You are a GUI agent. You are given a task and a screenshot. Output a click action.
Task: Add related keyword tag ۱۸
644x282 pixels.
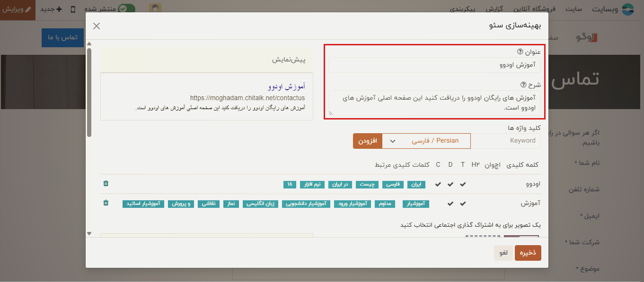click(x=289, y=184)
